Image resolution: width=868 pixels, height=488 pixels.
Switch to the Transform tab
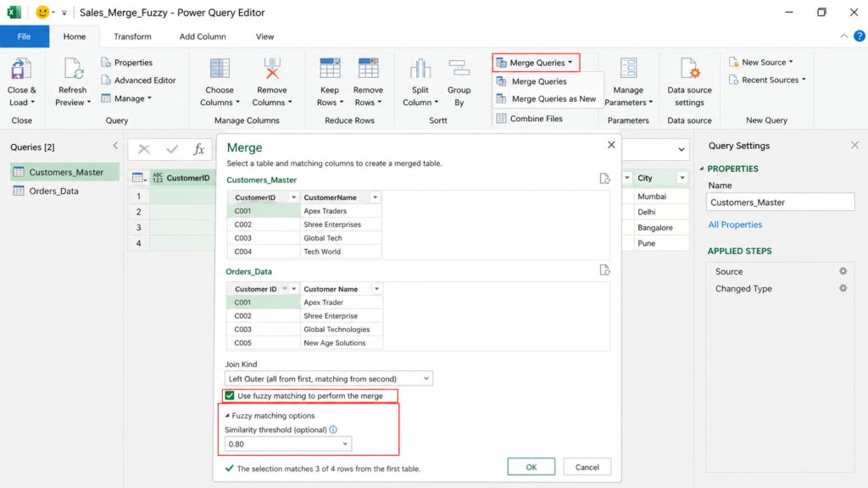point(132,36)
